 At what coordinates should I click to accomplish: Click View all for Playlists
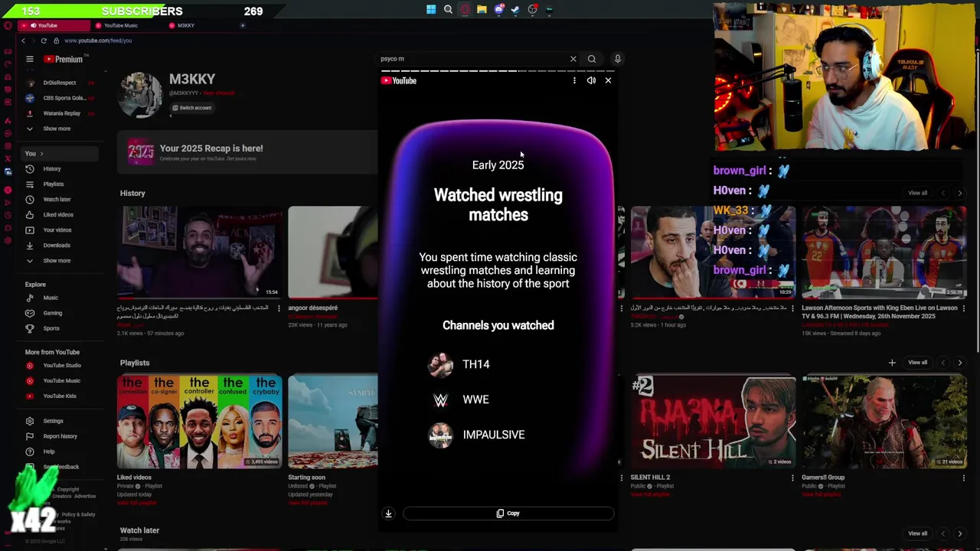click(x=917, y=363)
